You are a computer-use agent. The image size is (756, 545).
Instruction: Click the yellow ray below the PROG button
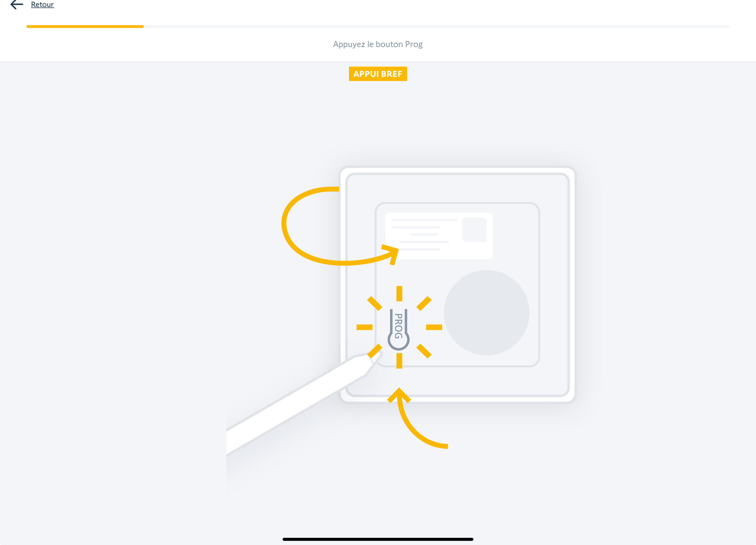(399, 361)
